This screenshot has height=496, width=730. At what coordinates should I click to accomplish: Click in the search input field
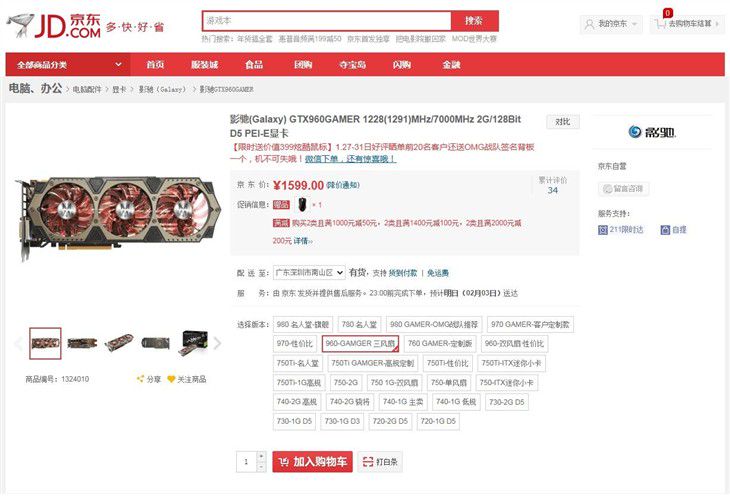(327, 20)
